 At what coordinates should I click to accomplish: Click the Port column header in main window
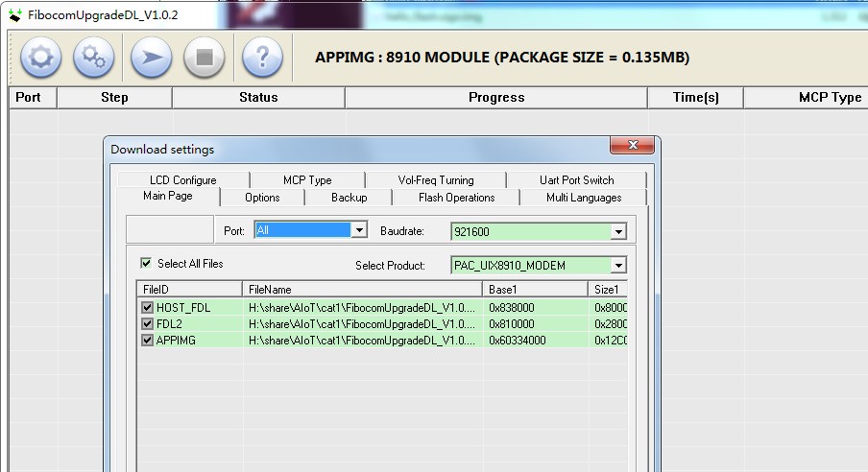click(33, 98)
